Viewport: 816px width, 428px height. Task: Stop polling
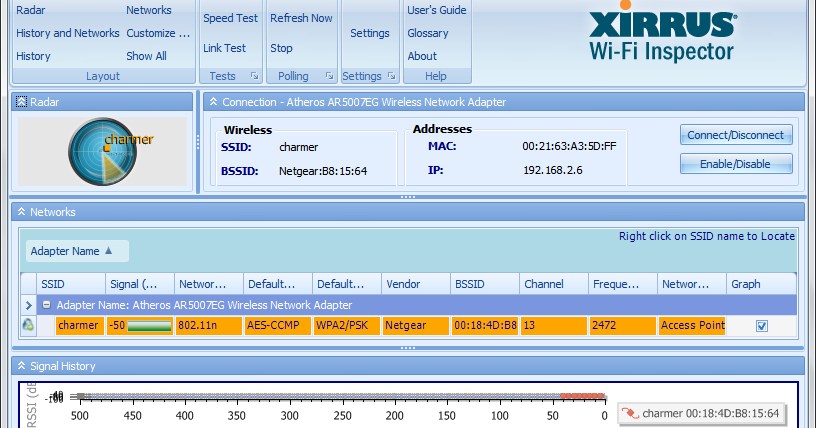[281, 48]
